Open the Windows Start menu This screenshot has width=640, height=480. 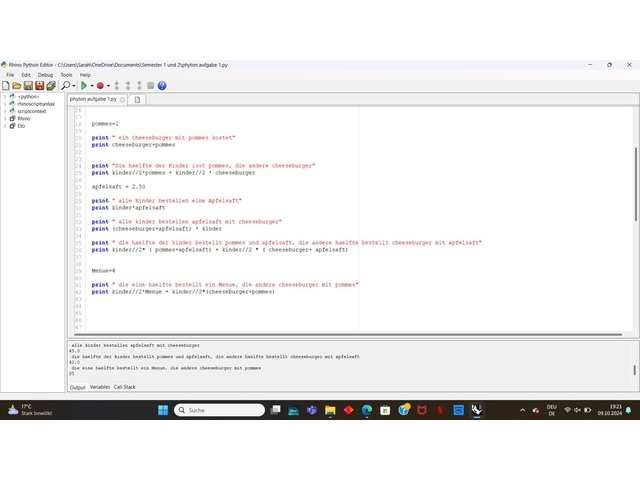pos(163,410)
